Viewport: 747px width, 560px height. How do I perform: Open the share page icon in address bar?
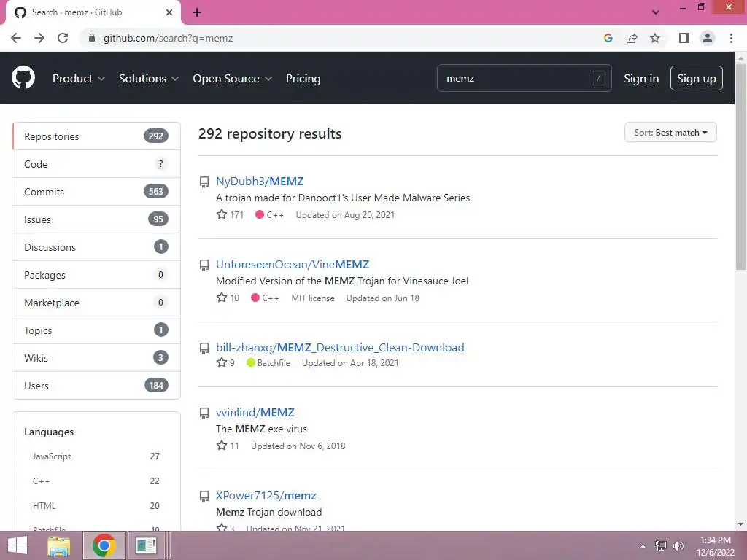click(x=632, y=38)
